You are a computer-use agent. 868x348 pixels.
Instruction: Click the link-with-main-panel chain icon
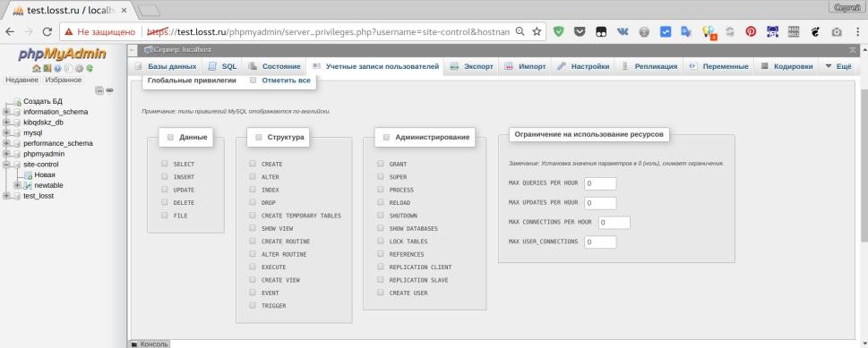click(109, 90)
